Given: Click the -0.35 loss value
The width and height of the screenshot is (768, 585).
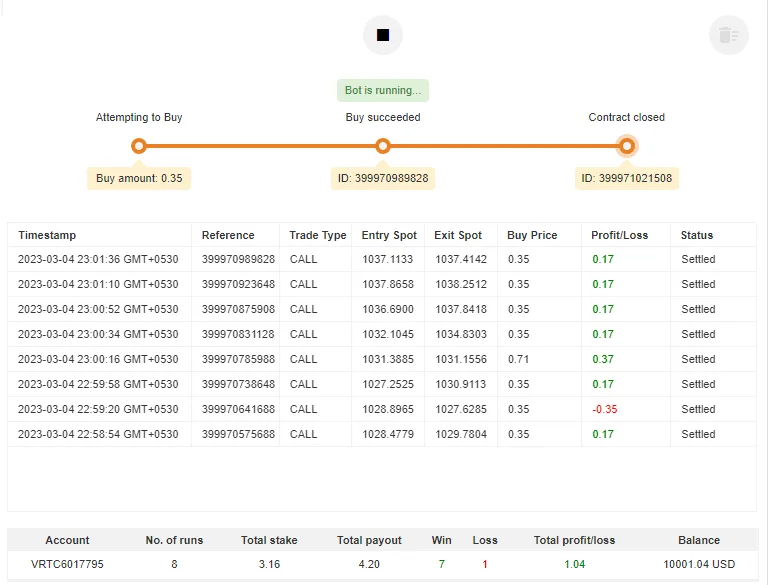Looking at the screenshot, I should point(604,409).
